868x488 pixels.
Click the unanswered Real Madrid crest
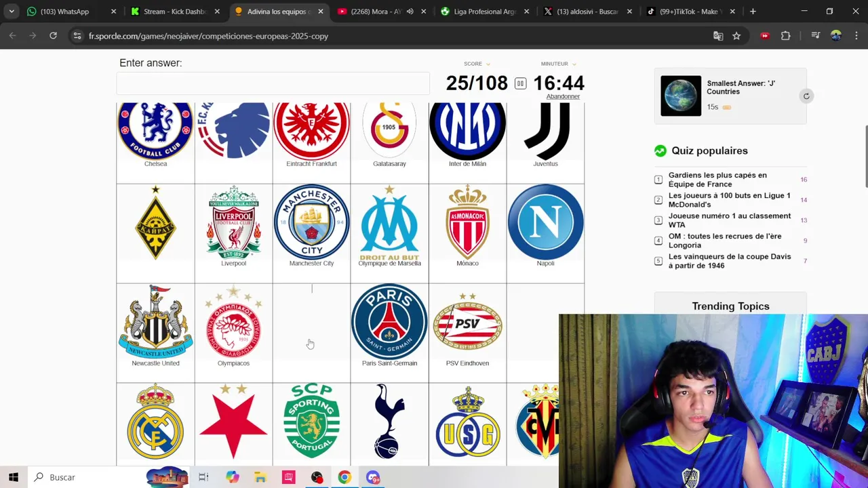coord(155,421)
